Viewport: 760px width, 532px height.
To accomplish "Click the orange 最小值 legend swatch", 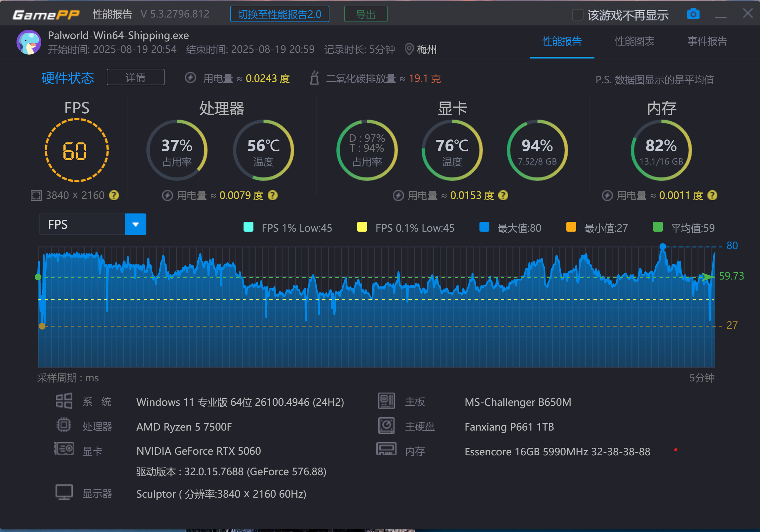I will (571, 227).
